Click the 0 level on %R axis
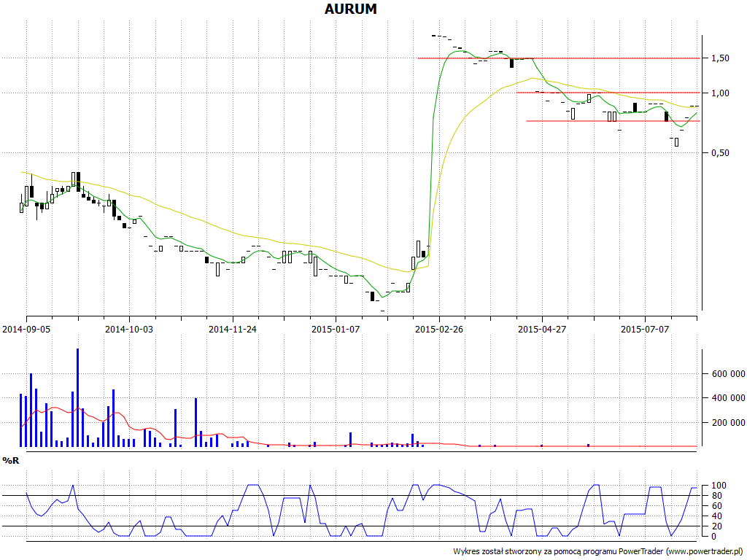This screenshot has width=747, height=560. [713, 536]
